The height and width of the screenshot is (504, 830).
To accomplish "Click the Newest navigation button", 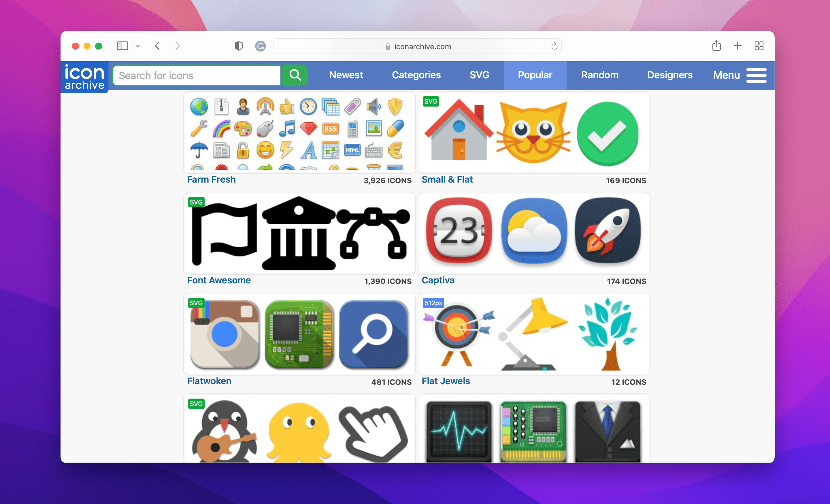I will (x=346, y=75).
